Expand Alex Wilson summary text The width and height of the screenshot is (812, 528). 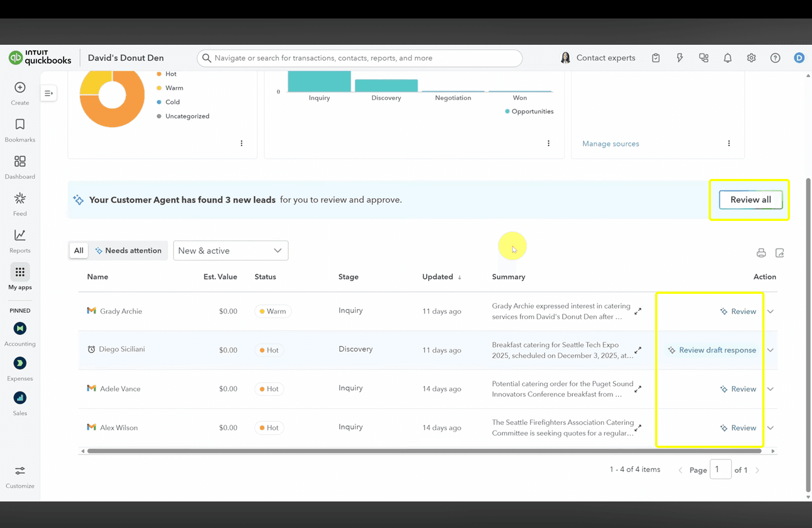pyautogui.click(x=638, y=427)
